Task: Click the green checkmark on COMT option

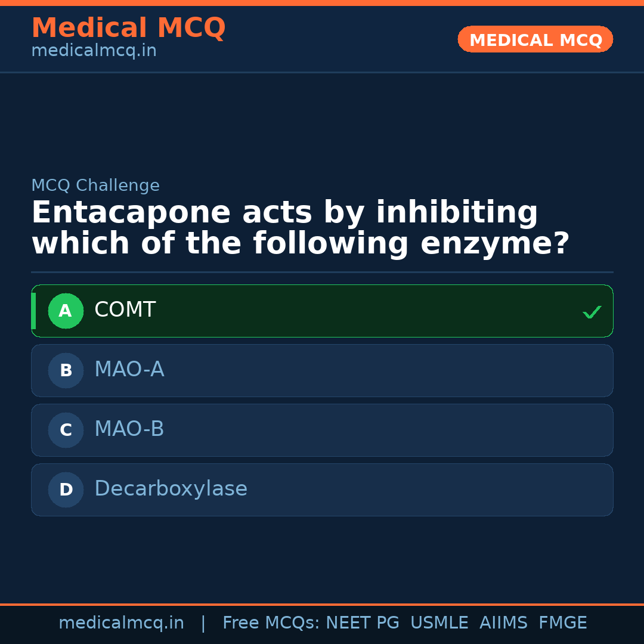Action: pyautogui.click(x=592, y=312)
